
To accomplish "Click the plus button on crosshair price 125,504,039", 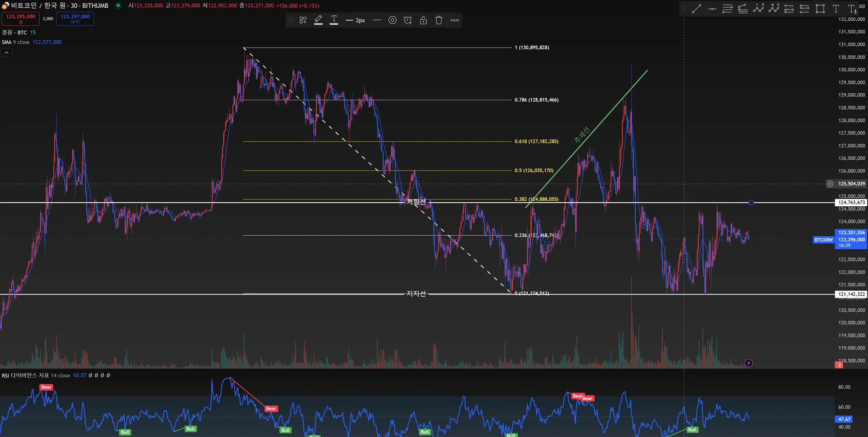I will click(830, 184).
